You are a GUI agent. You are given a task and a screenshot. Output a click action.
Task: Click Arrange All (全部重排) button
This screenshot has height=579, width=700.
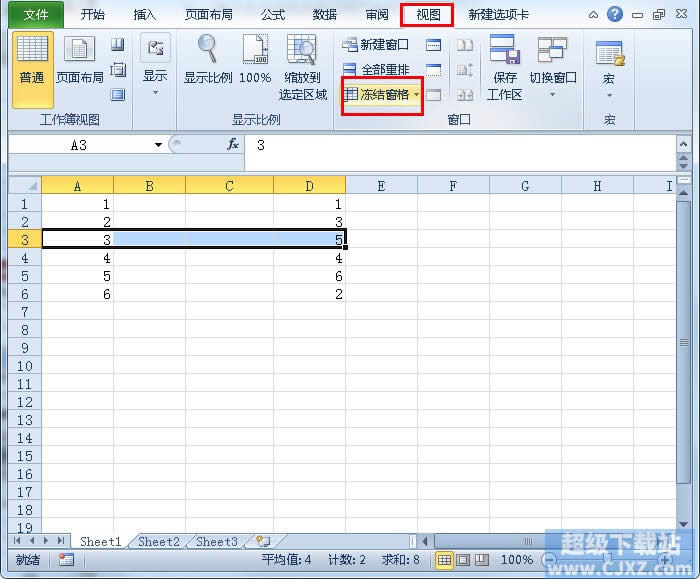pyautogui.click(x=376, y=70)
